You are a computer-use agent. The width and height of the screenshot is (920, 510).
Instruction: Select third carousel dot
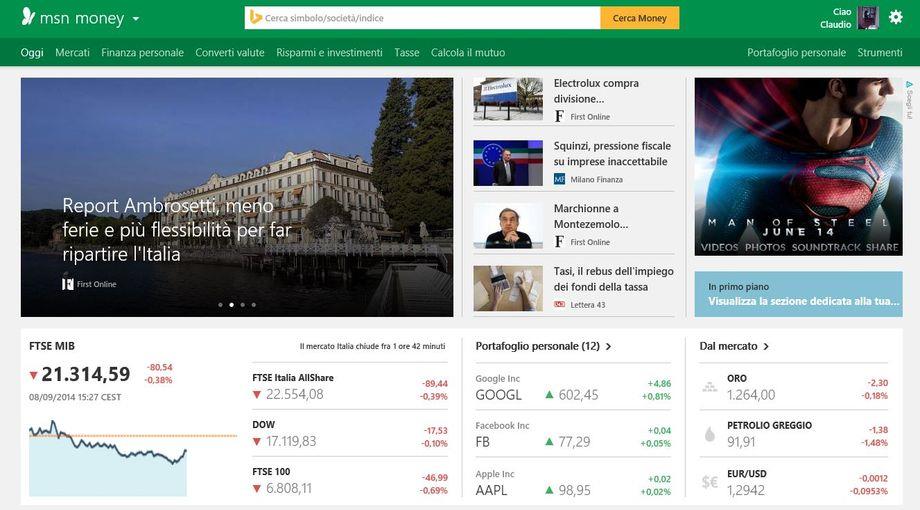click(242, 305)
